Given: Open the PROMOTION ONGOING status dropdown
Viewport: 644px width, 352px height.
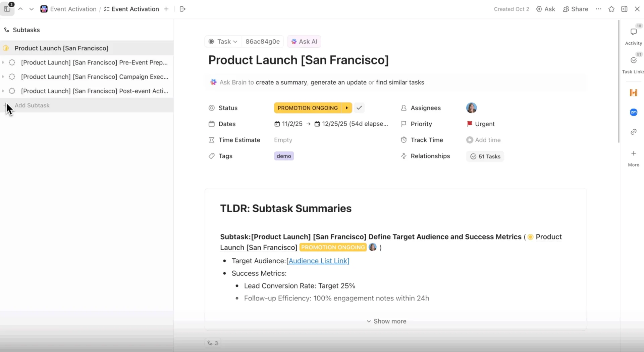Looking at the screenshot, I should pos(308,108).
